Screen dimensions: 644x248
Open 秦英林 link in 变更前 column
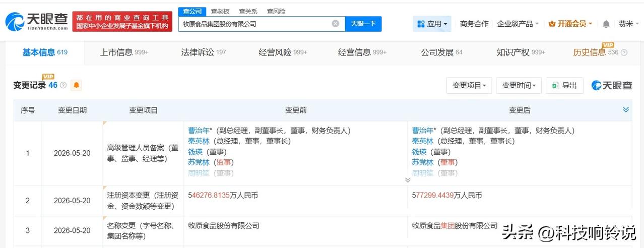[x=199, y=141]
